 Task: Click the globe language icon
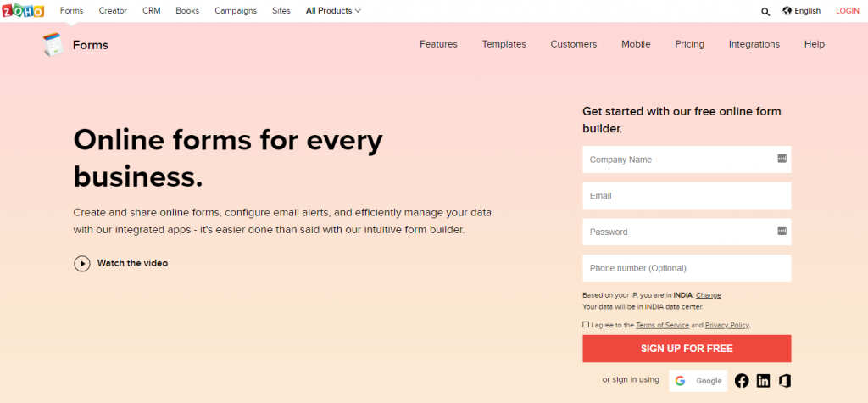(787, 10)
